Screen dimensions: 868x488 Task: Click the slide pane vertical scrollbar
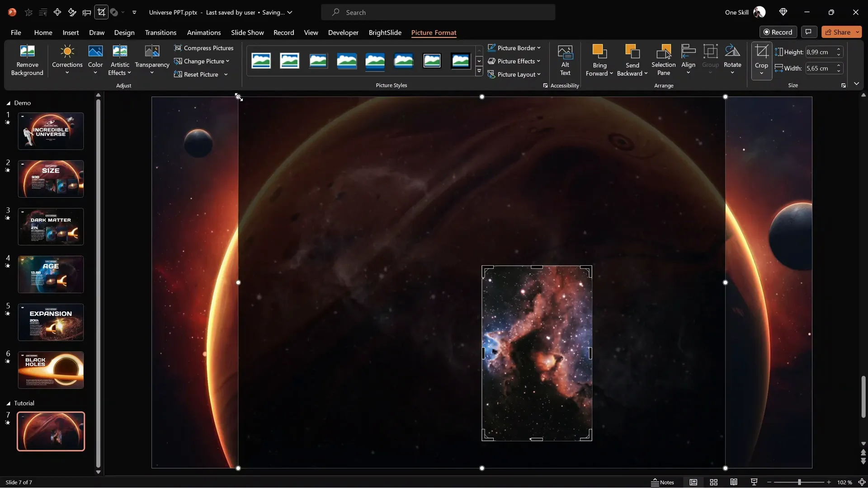click(98, 282)
